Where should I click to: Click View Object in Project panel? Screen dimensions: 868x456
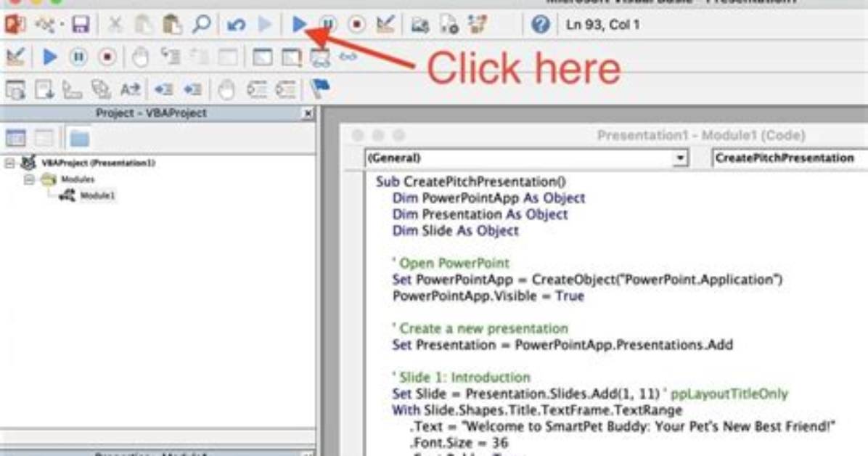click(44, 138)
